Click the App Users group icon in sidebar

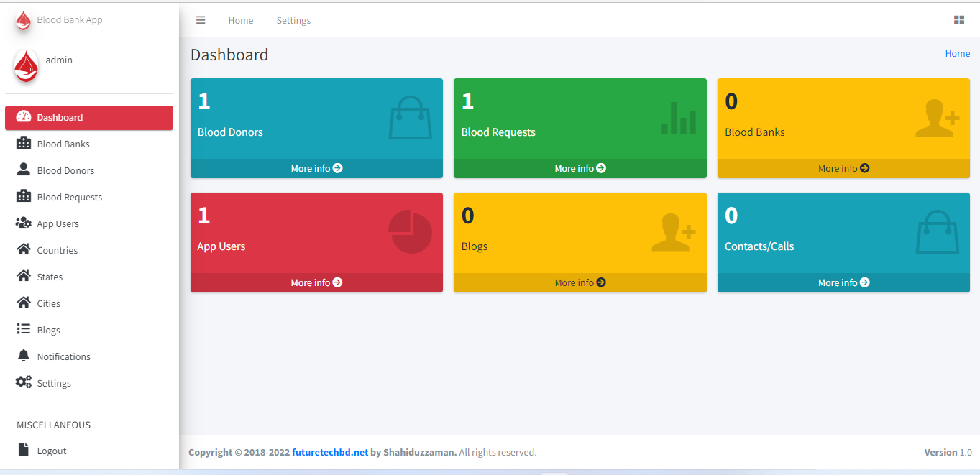tap(24, 223)
